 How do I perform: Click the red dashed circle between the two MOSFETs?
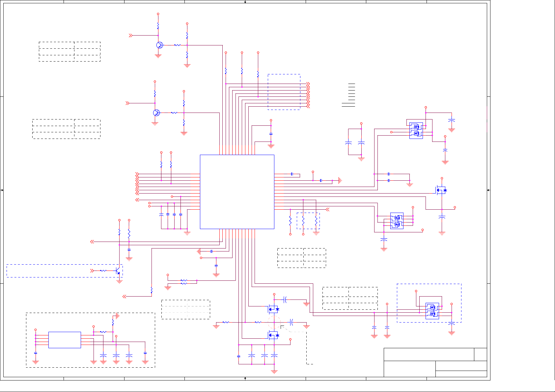tap(274, 322)
